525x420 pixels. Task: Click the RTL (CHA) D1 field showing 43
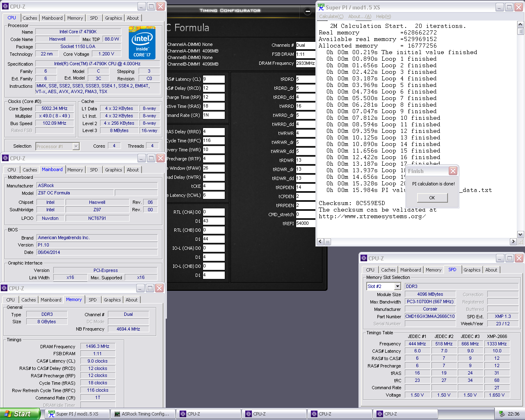tap(214, 221)
